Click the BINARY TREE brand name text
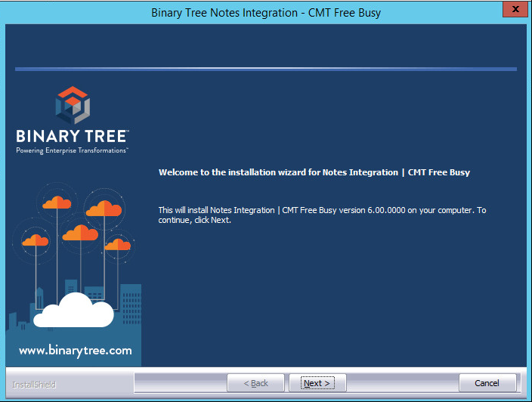This screenshot has width=532, height=402. pos(73,136)
